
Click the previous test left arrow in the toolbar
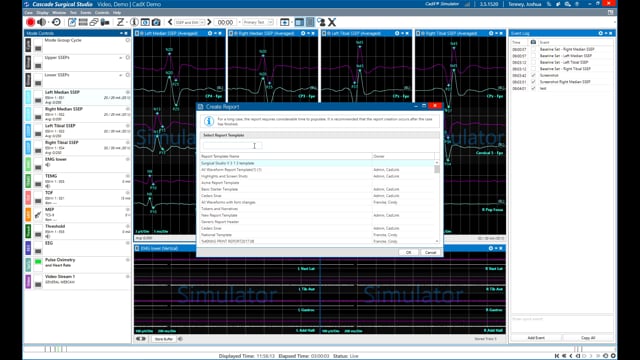tap(170, 22)
